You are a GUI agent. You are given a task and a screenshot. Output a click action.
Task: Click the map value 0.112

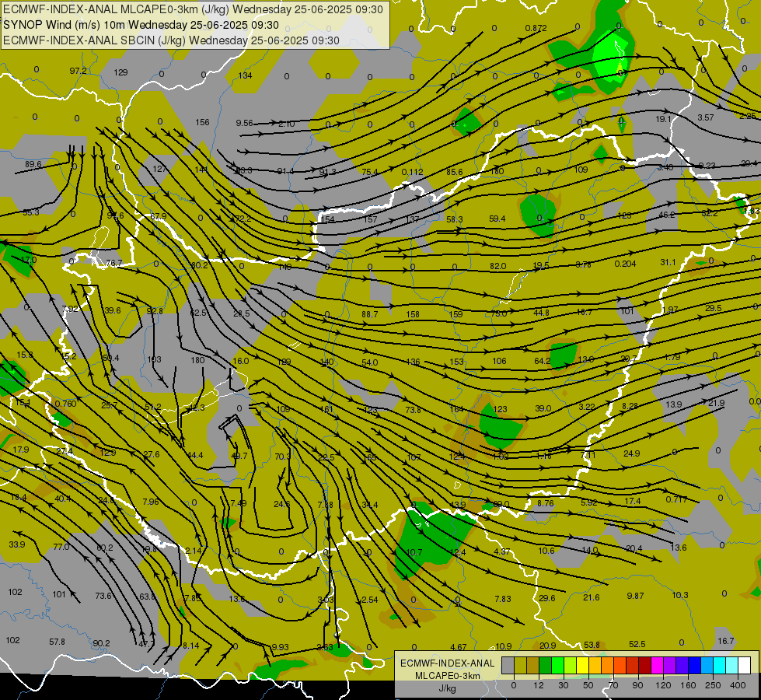(412, 172)
